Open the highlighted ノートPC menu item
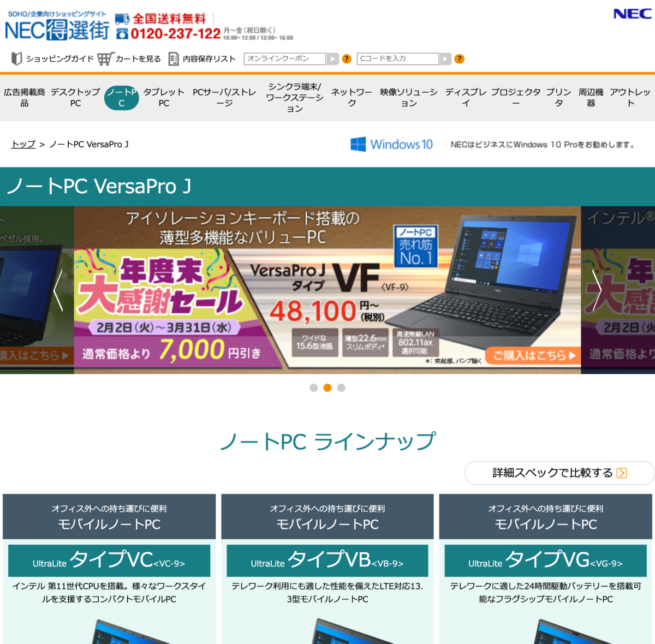This screenshot has width=655, height=644. click(122, 98)
